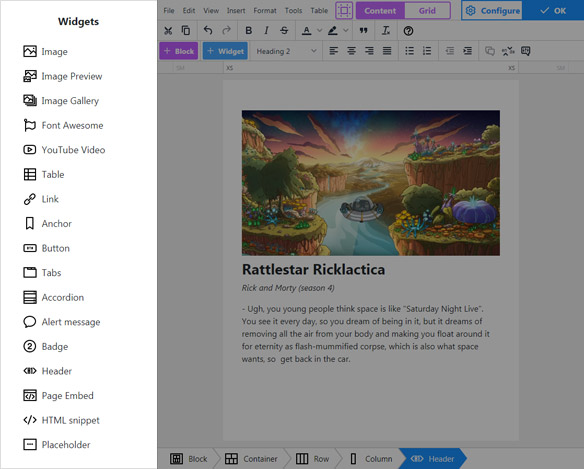Toggle bold formatting
Image resolution: width=584 pixels, height=469 pixels.
click(248, 31)
